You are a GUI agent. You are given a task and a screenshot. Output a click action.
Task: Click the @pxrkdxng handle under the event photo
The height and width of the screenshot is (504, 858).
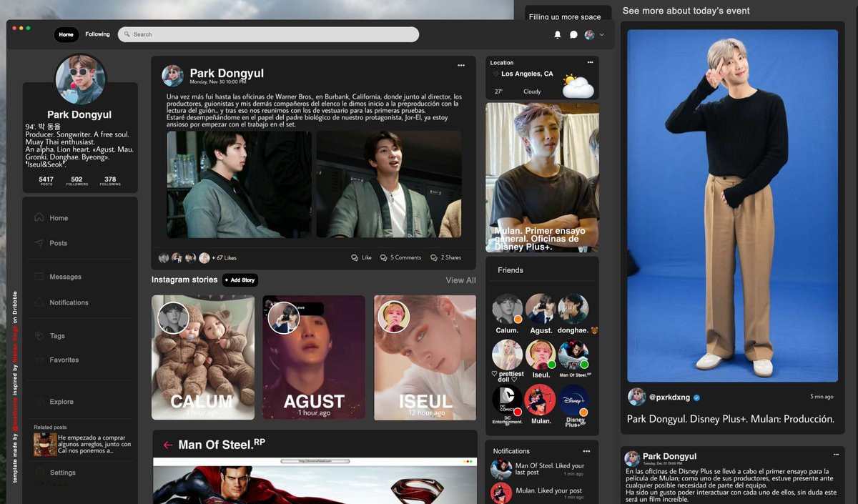tap(669, 397)
